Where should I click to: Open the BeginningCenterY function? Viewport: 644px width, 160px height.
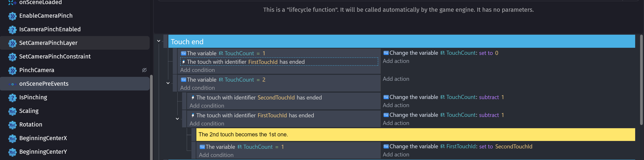pos(43,152)
